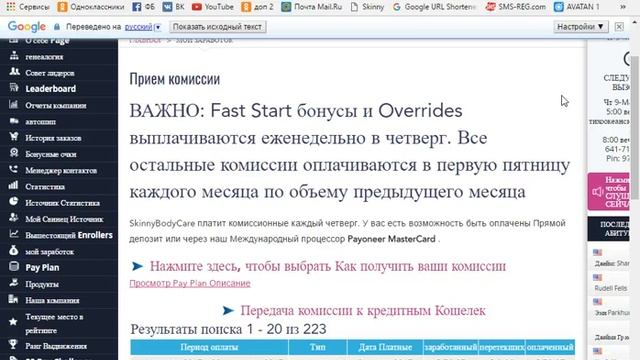Click Показать исходный текст button
Screen dimensions: 640x360
pos(217,27)
